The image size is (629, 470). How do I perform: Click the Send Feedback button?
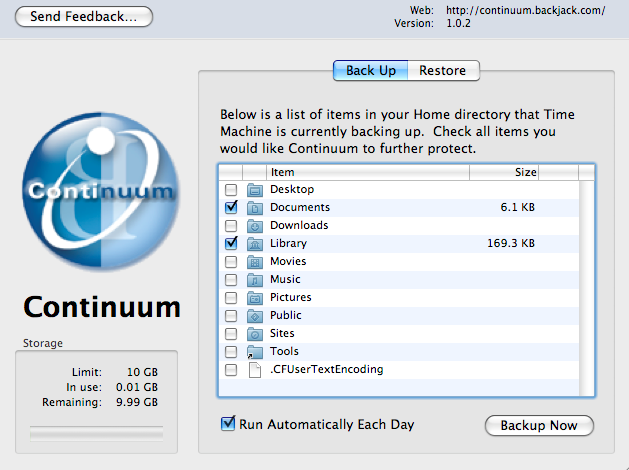(x=84, y=16)
